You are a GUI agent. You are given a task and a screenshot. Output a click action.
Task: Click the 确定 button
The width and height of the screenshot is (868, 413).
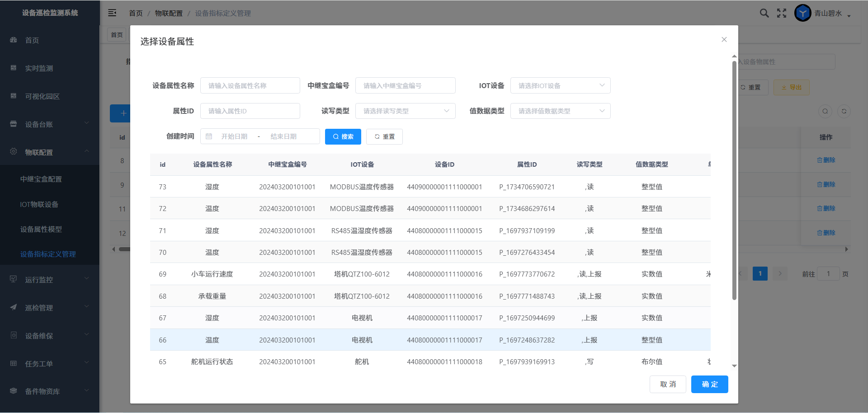point(709,384)
